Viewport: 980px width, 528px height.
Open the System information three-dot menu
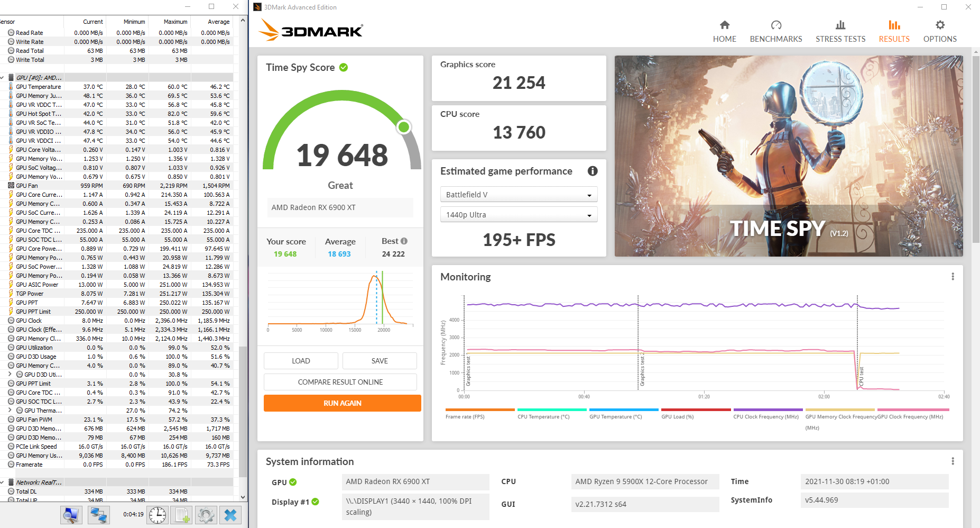pos(953,461)
